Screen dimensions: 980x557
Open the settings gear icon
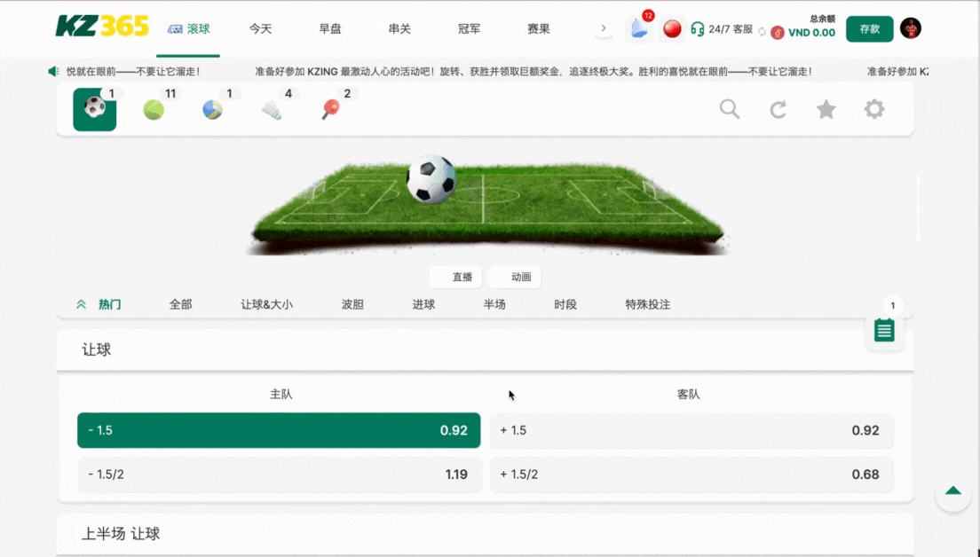point(874,109)
